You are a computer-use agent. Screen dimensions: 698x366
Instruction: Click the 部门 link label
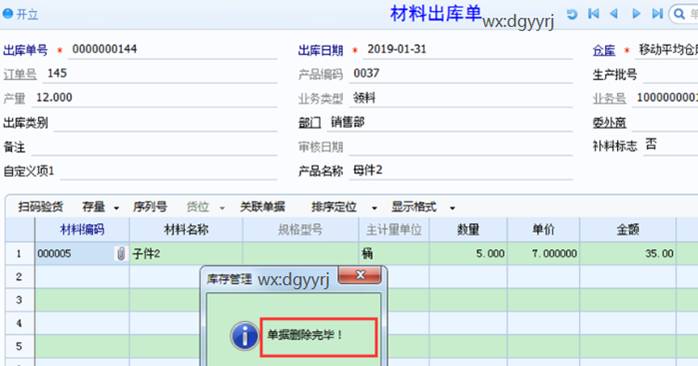click(310, 123)
